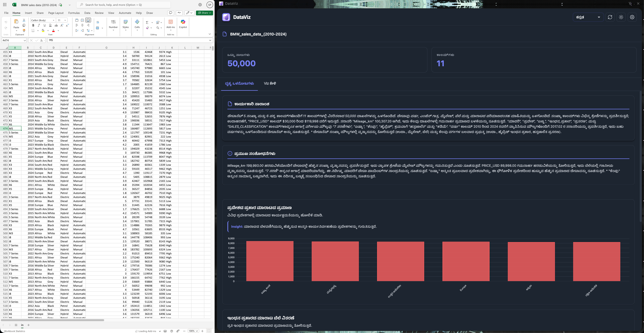Toggle Bold formatting
The width and height of the screenshot is (644, 333).
(x=33, y=25)
